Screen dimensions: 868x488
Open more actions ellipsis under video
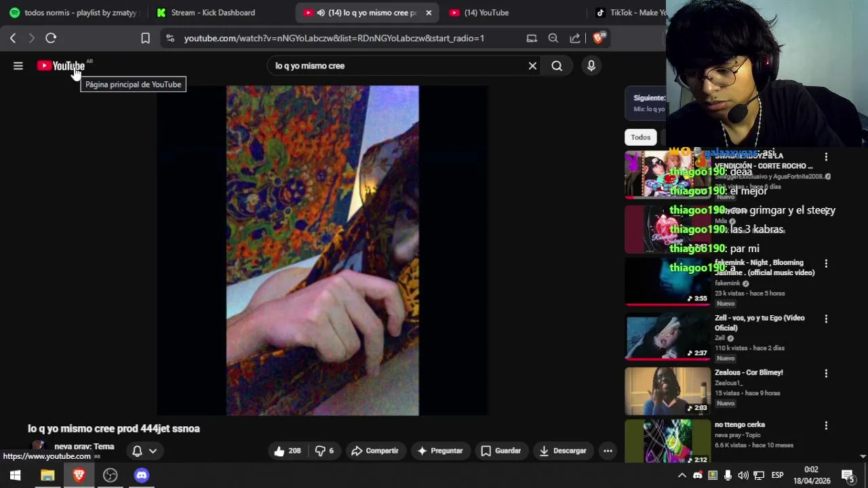point(608,451)
